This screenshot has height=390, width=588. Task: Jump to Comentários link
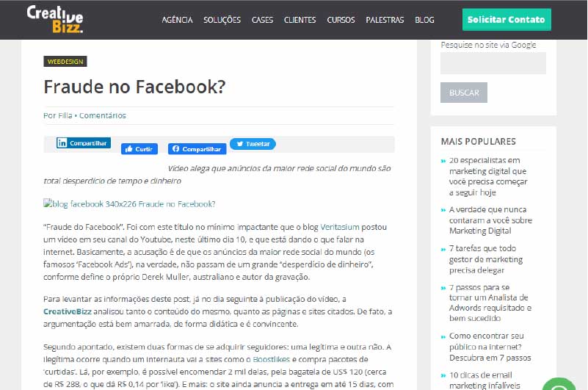pos(102,115)
